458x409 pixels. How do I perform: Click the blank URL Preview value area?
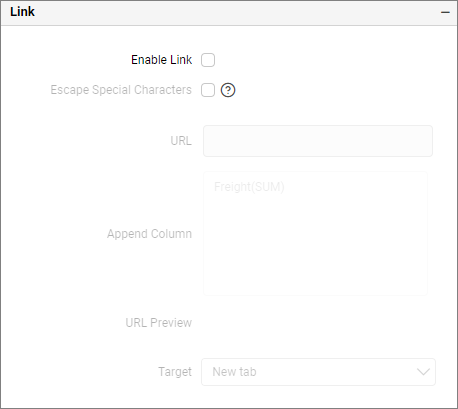pyautogui.click(x=317, y=323)
